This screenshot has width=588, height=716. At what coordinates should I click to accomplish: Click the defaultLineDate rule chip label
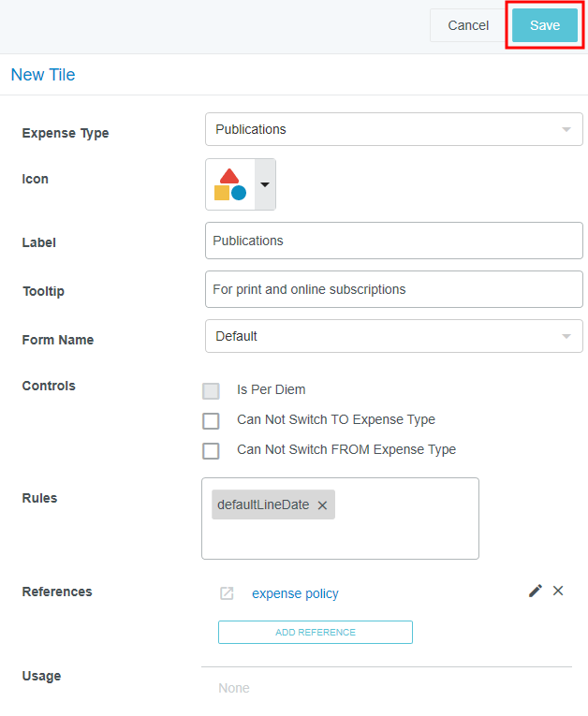(263, 505)
